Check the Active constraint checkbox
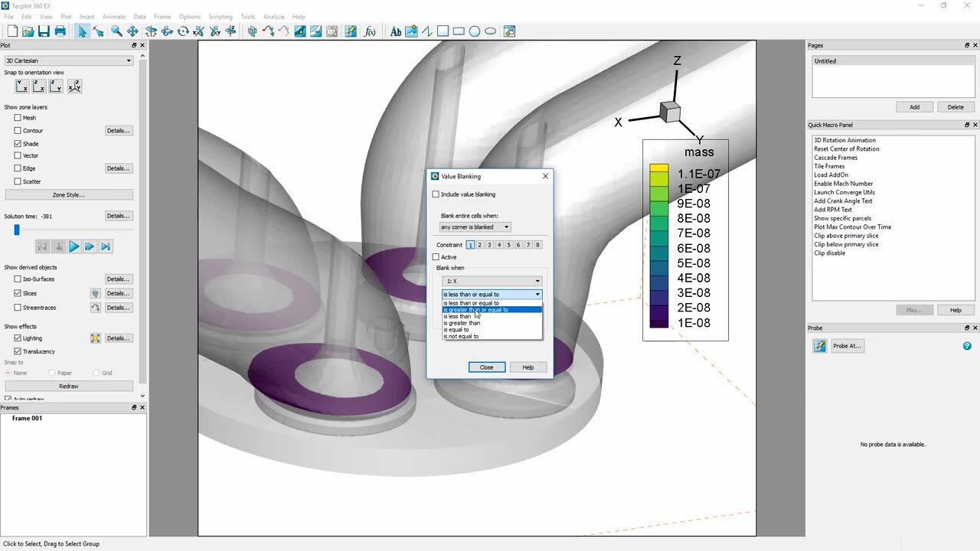The width and height of the screenshot is (980, 551). click(436, 257)
